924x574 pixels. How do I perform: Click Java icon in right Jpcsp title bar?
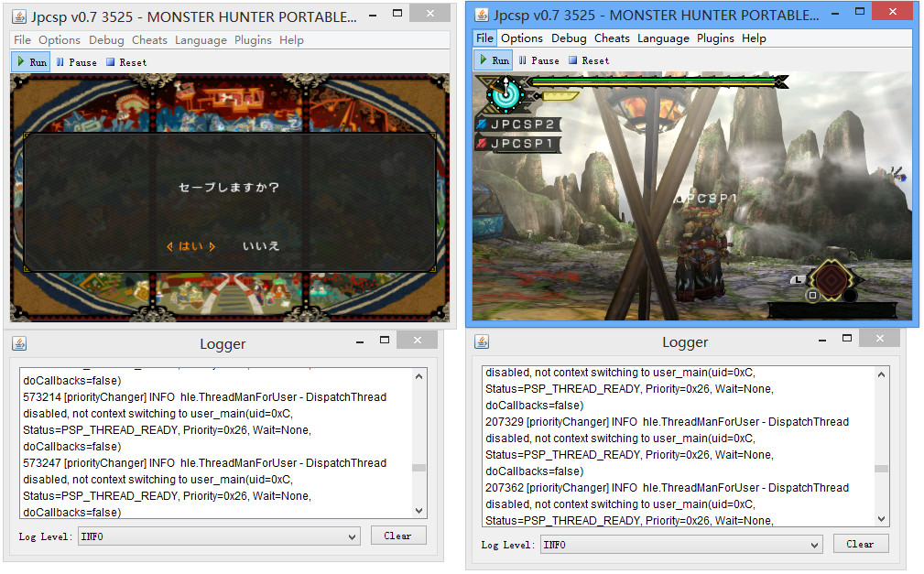pyautogui.click(x=482, y=15)
